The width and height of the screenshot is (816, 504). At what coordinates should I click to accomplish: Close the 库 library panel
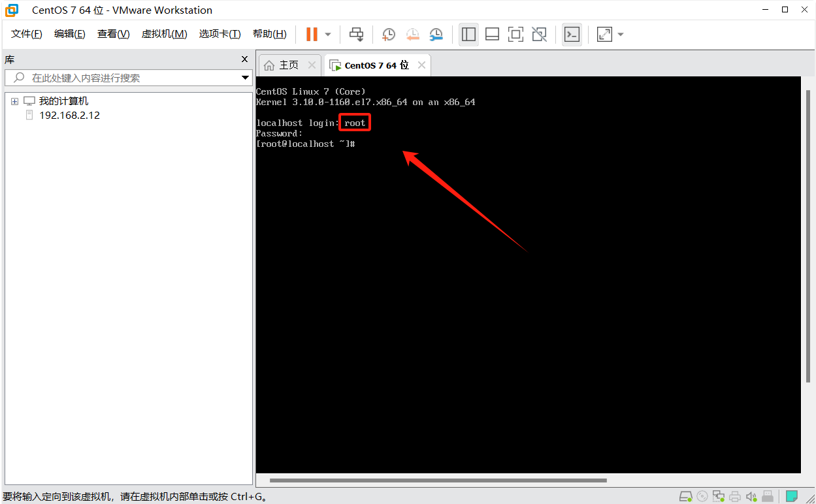pos(245,59)
